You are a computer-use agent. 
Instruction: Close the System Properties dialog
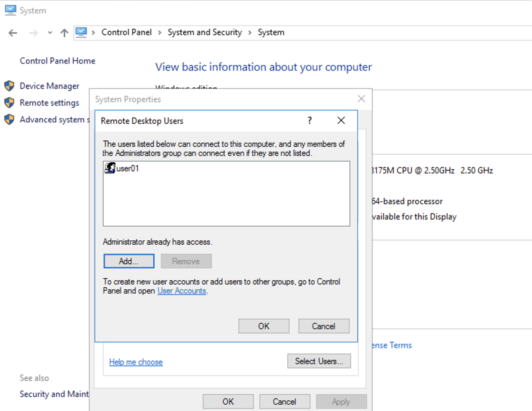click(361, 99)
